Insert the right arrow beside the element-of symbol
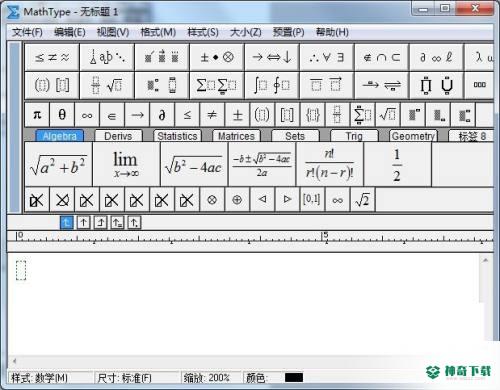 [137, 115]
